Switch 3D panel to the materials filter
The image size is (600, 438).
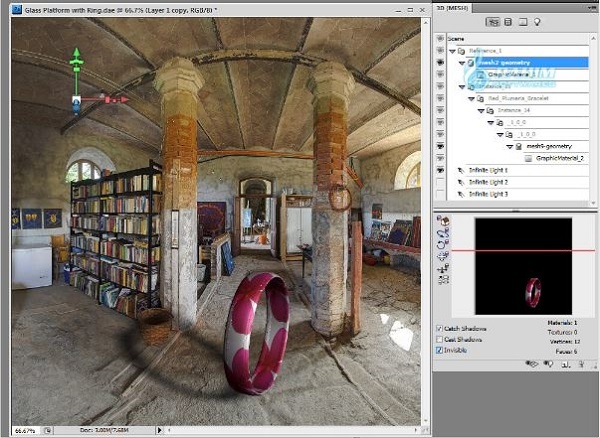coord(522,21)
